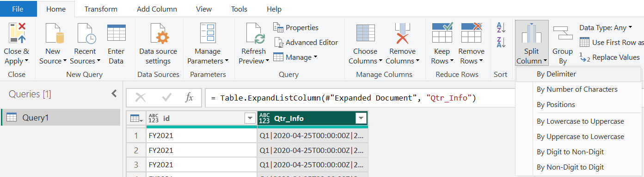644x177 pixels.
Task: Switch to the Home tab
Action: click(x=56, y=9)
